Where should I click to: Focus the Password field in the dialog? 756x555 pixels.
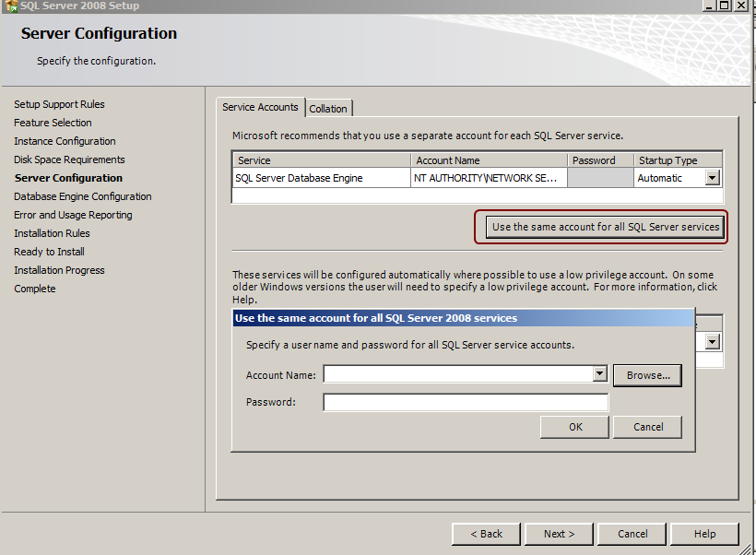pyautogui.click(x=466, y=402)
